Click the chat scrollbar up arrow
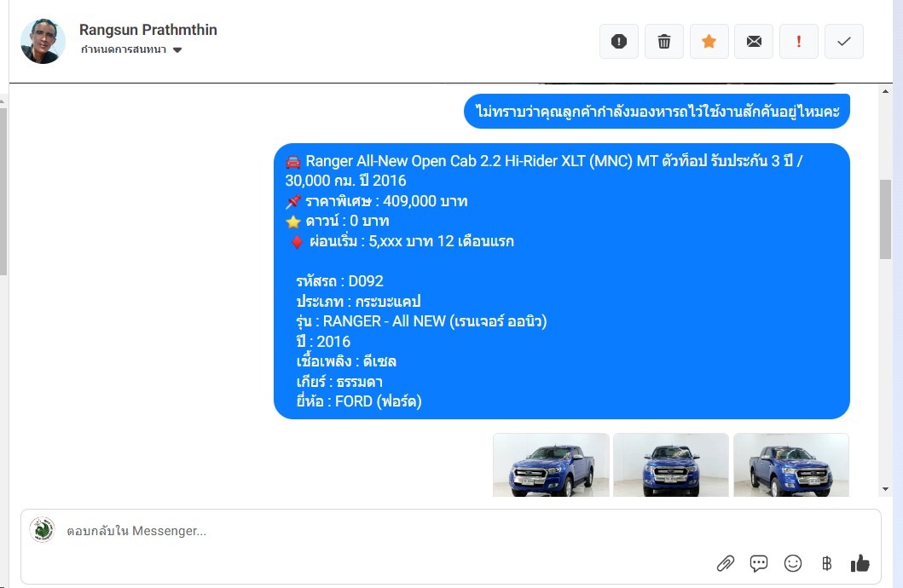The image size is (903, 588). (885, 91)
